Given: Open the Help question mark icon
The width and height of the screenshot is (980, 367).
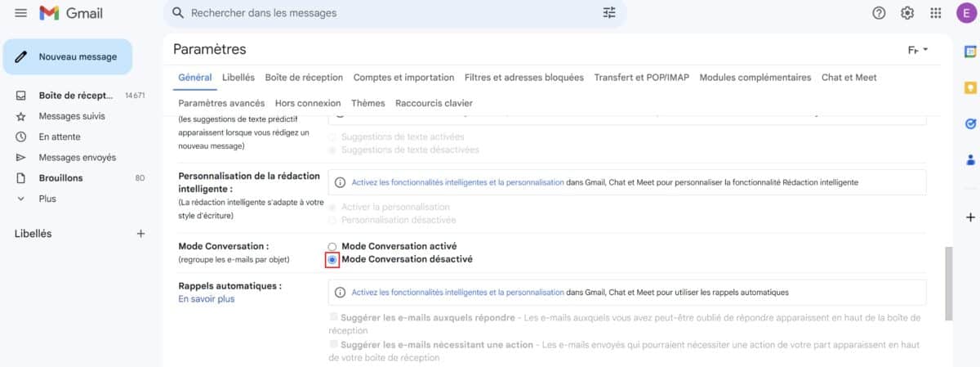Looking at the screenshot, I should [x=879, y=13].
